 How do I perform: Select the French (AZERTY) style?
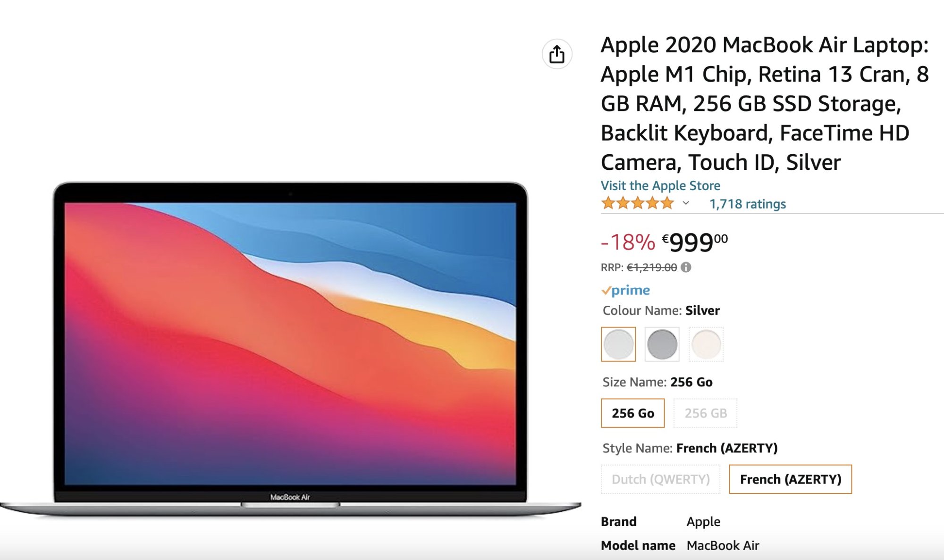click(x=790, y=479)
